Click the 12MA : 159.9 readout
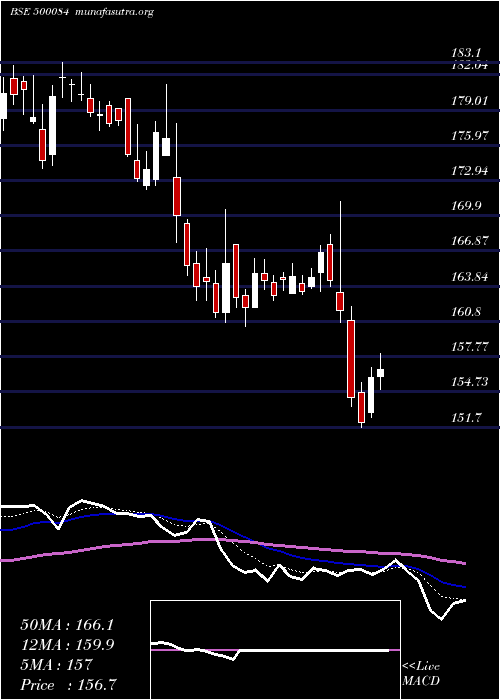Screen dimensions: 500x700 pyautogui.click(x=67, y=645)
